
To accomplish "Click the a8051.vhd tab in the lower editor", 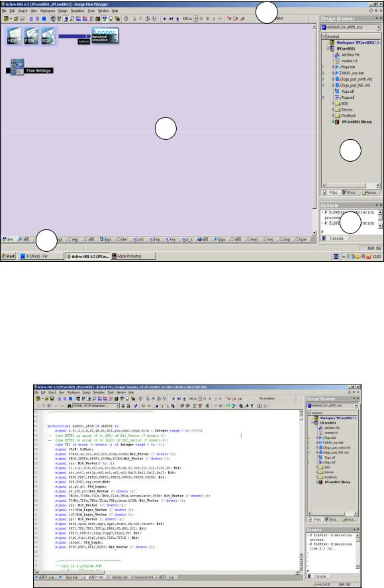I will point(93,577).
